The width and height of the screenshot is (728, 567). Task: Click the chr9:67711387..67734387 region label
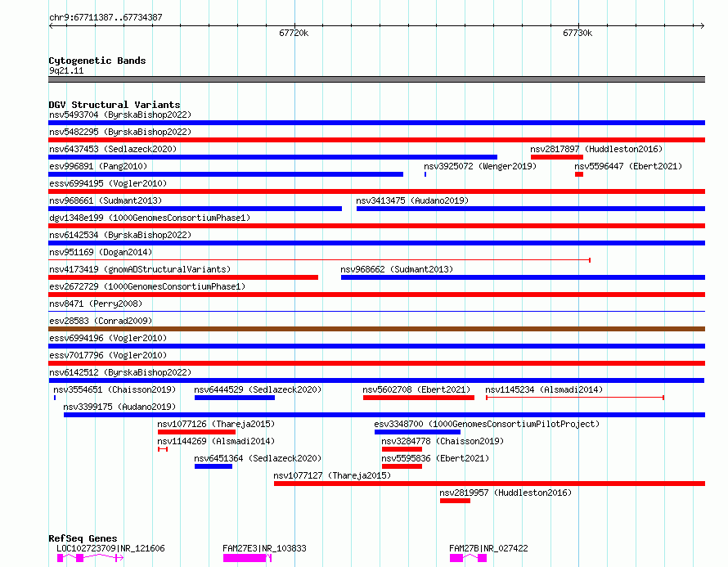[106, 18]
